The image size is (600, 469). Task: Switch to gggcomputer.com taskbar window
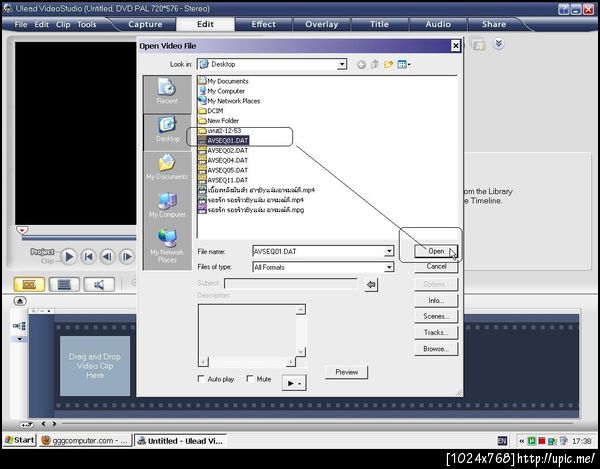pos(85,441)
